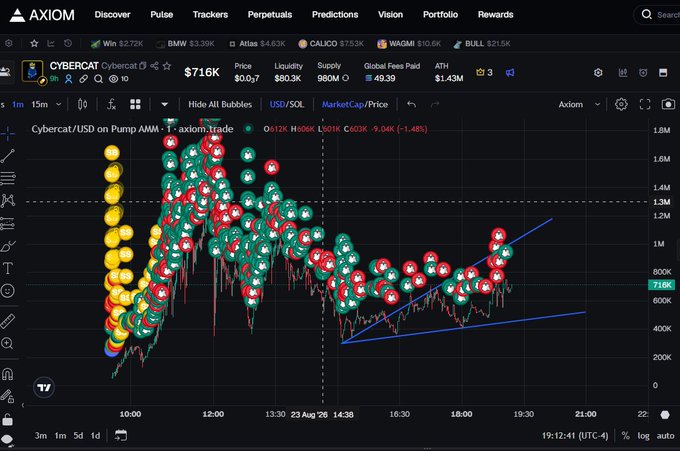This screenshot has width=680, height=451.
Task: Focus the Search field
Action: tap(658, 15)
